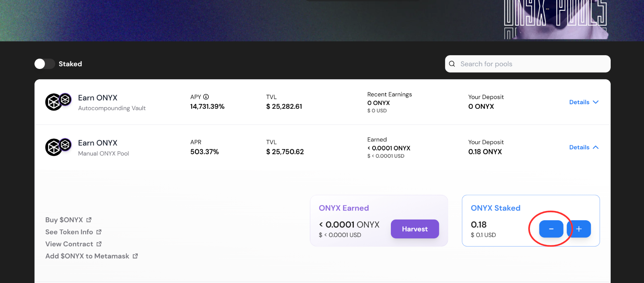The height and width of the screenshot is (283, 644).
Task: Open the View Contract link
Action: (x=69, y=244)
